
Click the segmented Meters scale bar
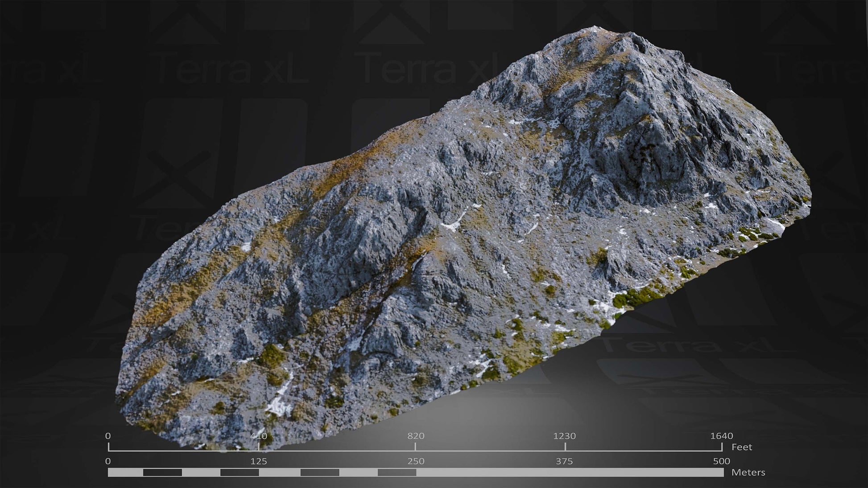tap(416, 472)
